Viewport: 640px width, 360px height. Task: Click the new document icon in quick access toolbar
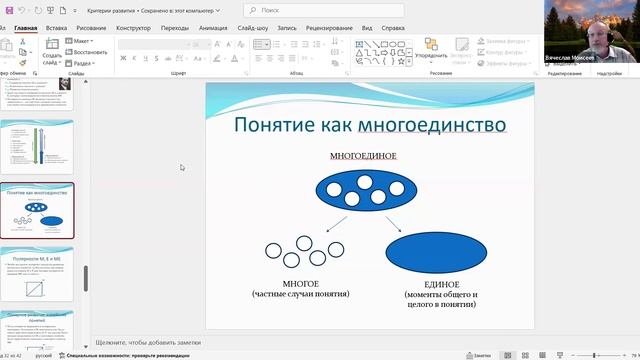tap(63, 10)
